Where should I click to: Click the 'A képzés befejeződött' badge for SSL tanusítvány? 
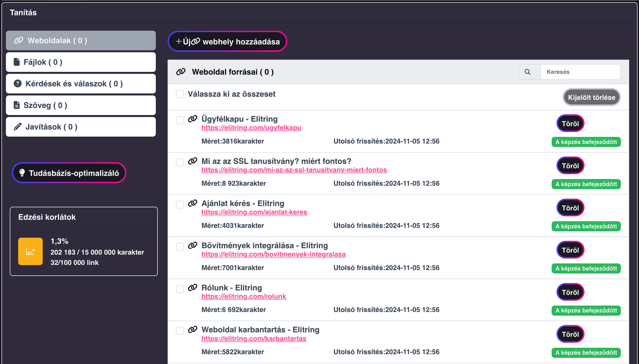tap(586, 184)
